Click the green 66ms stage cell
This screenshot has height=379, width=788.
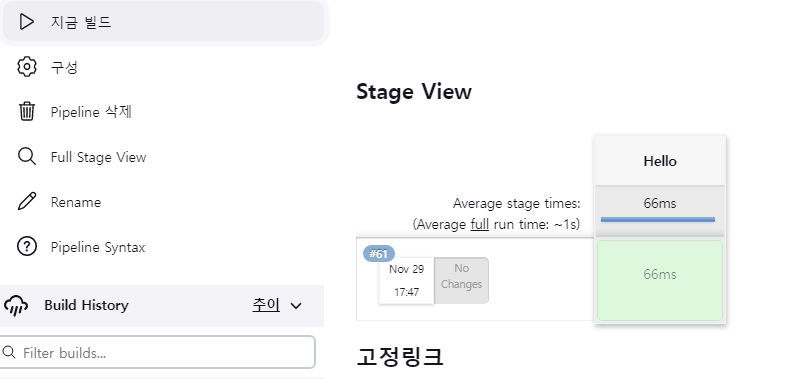(659, 280)
